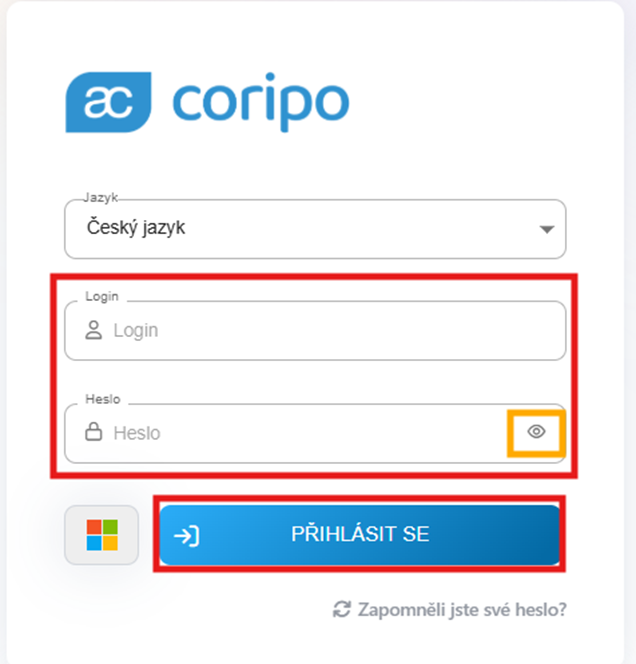The height and width of the screenshot is (664, 636).
Task: Open the language combo box showing Český jazyk
Action: click(x=315, y=229)
